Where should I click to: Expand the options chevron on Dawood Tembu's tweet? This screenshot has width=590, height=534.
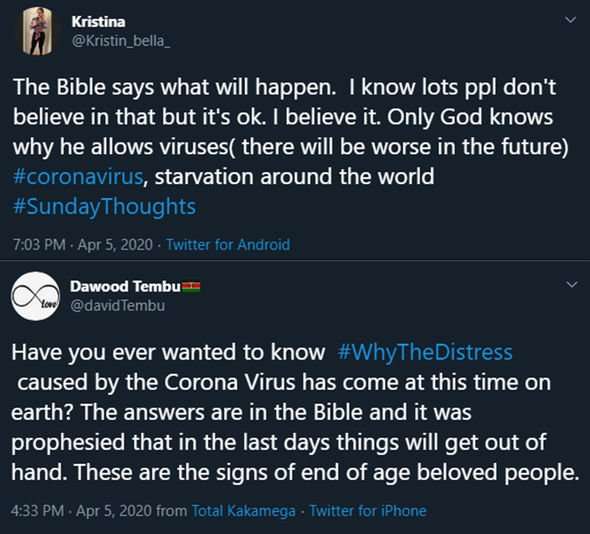pos(572,284)
